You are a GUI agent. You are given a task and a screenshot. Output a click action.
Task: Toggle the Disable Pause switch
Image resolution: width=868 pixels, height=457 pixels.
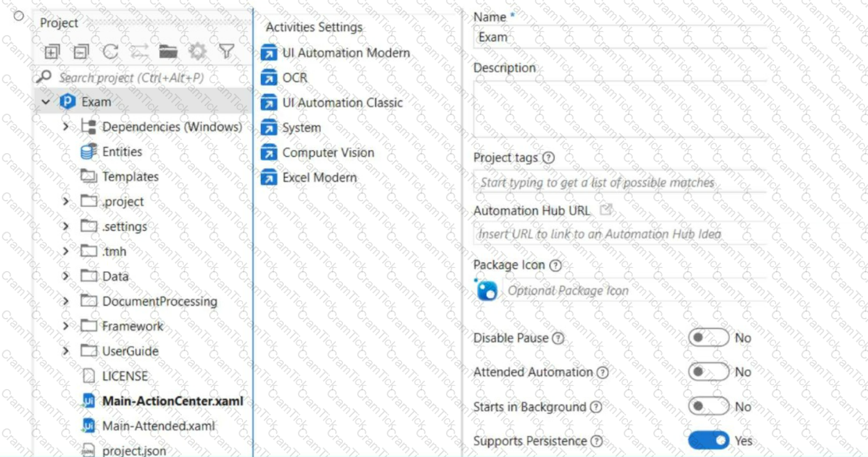pyautogui.click(x=708, y=338)
